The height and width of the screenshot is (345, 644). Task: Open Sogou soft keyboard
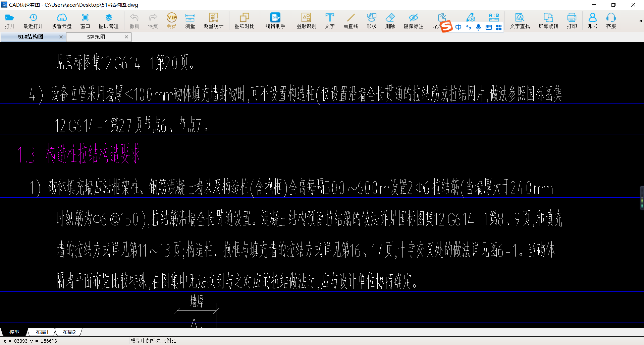[x=489, y=27]
